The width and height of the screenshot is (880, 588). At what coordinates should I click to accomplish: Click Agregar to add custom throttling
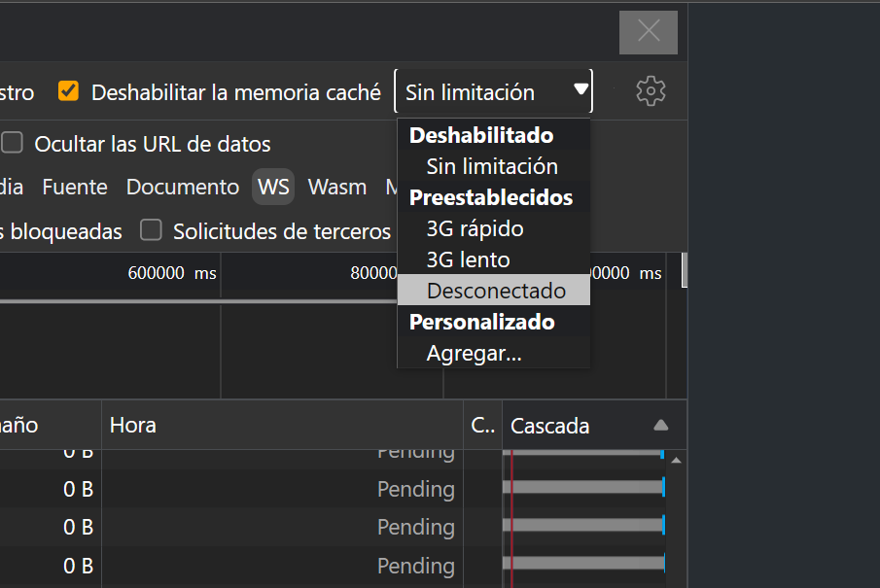pos(474,354)
